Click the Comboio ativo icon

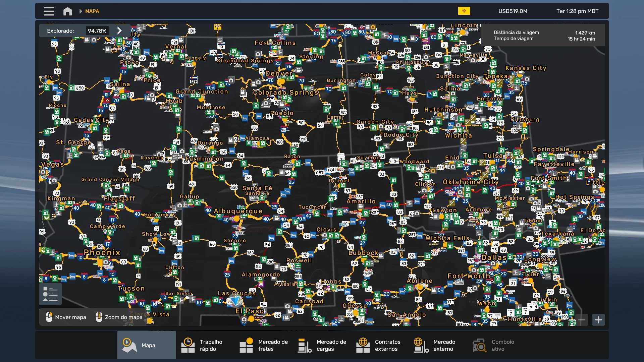tap(480, 345)
